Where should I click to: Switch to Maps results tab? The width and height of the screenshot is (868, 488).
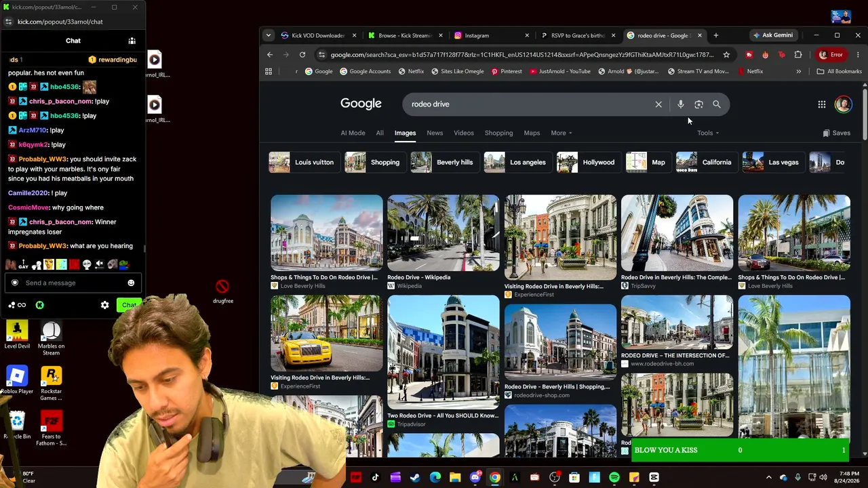[x=532, y=133]
